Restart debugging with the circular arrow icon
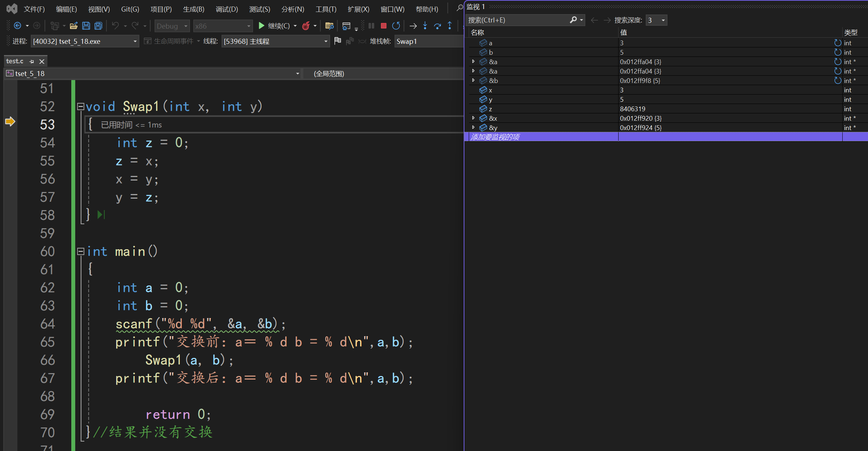 tap(396, 26)
